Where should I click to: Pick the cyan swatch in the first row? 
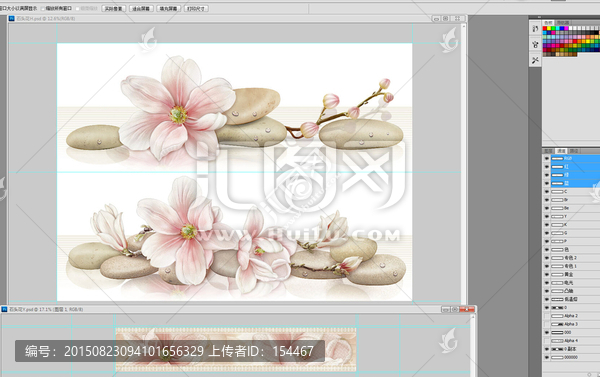tap(558, 28)
